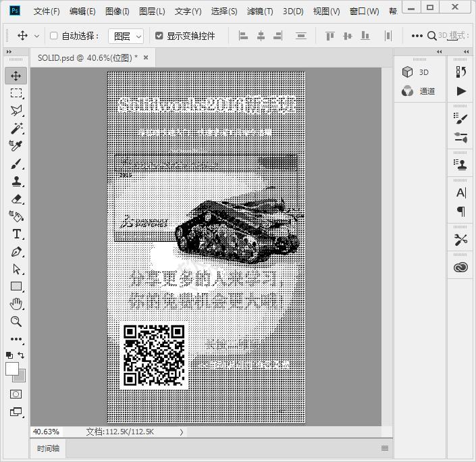Toggle Quick Mask mode

click(x=16, y=394)
